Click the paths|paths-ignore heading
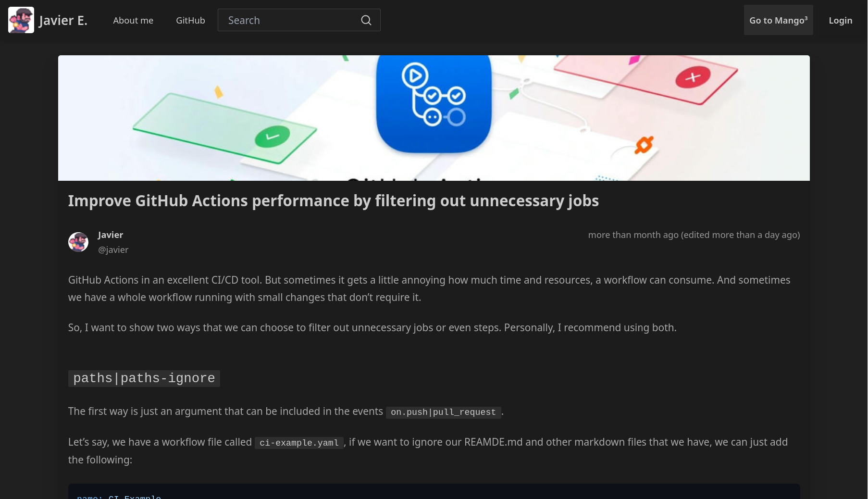 tap(144, 378)
